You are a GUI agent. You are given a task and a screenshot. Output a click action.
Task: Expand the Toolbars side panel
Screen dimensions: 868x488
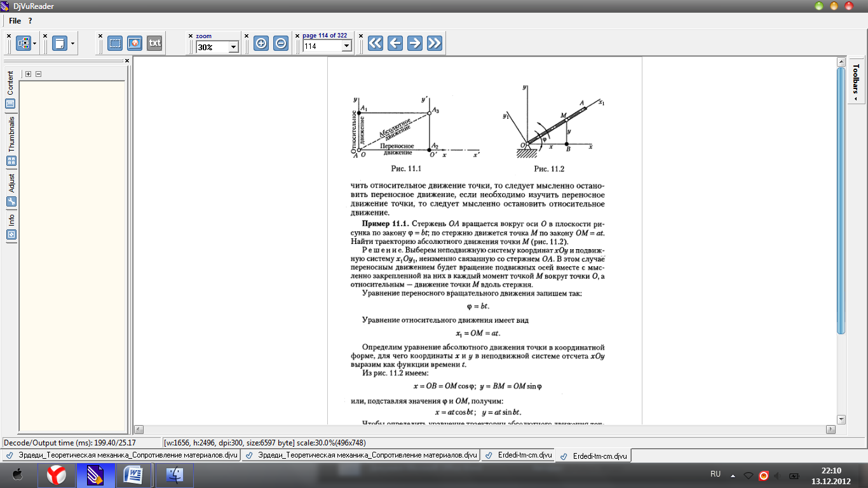point(856,80)
